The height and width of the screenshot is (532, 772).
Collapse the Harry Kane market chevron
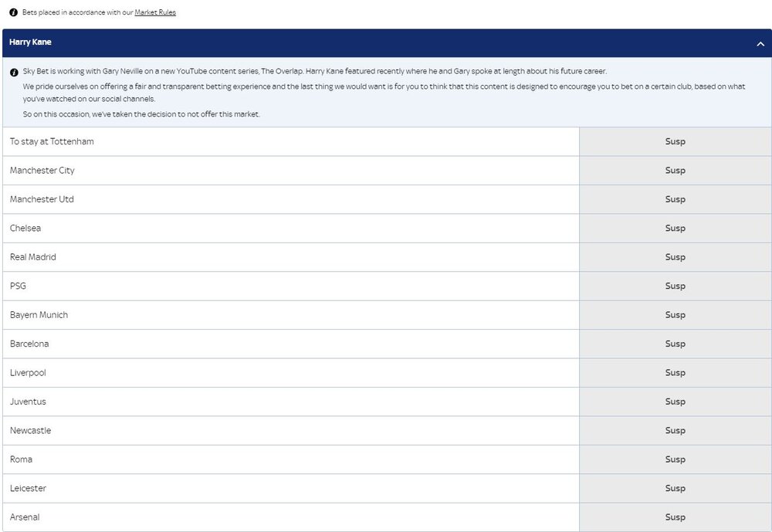760,44
